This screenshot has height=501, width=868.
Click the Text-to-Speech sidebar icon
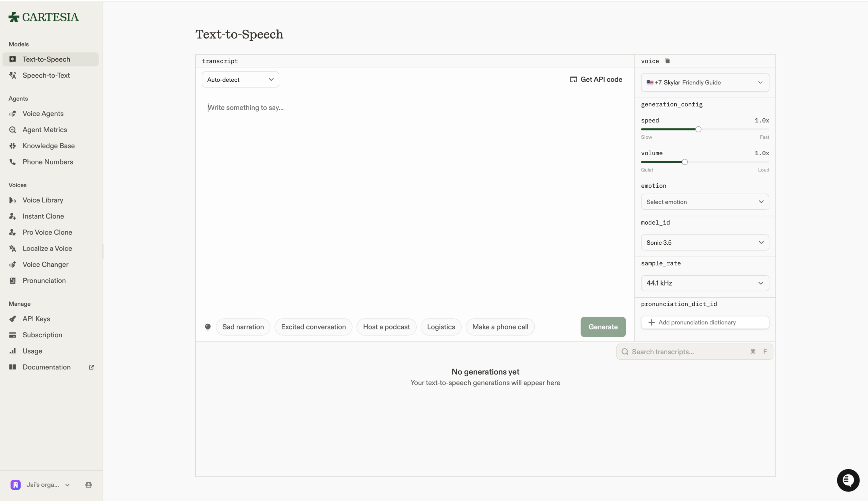coord(13,59)
